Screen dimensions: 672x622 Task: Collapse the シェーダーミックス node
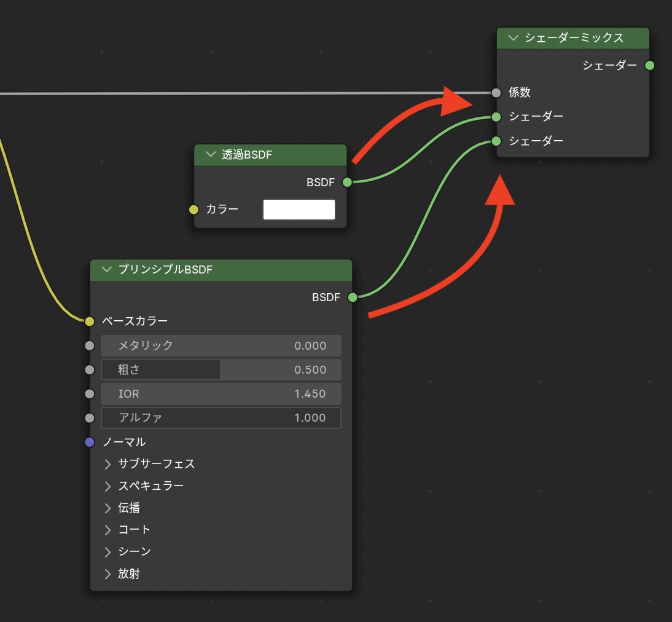pyautogui.click(x=514, y=38)
